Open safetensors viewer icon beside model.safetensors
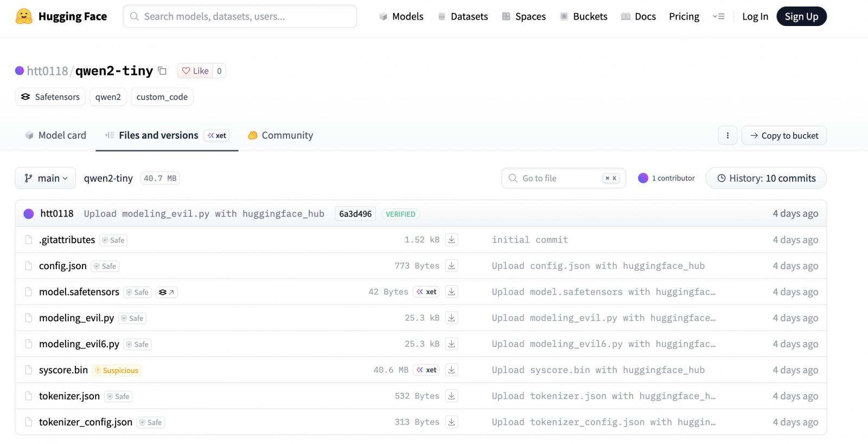The height and width of the screenshot is (444, 868). point(167,292)
